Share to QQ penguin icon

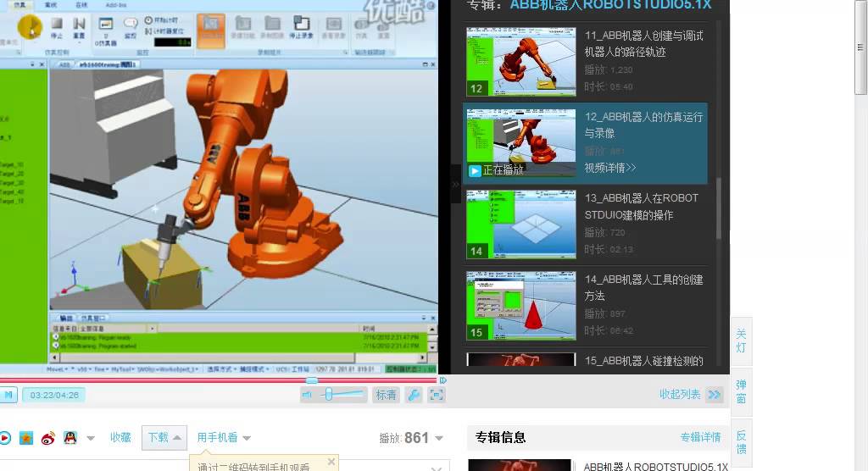click(70, 438)
